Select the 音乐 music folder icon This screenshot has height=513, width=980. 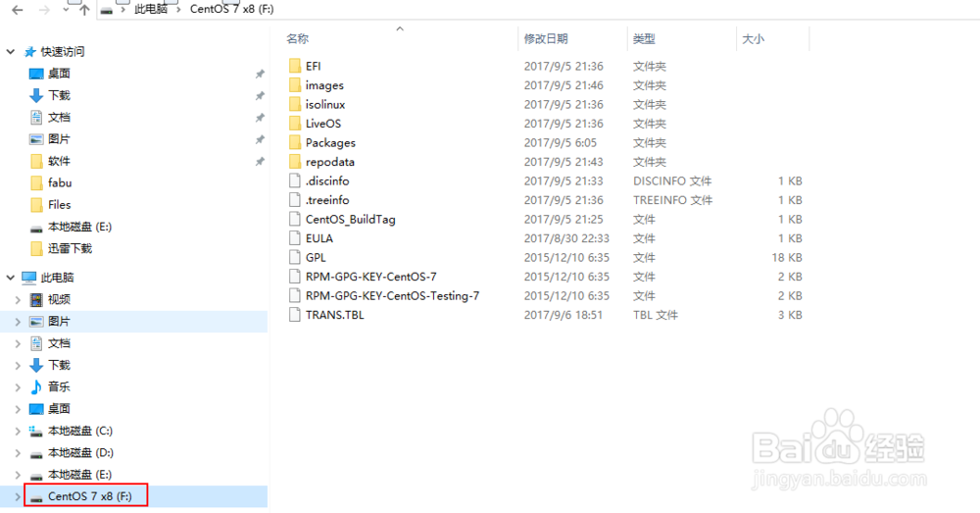point(36,386)
